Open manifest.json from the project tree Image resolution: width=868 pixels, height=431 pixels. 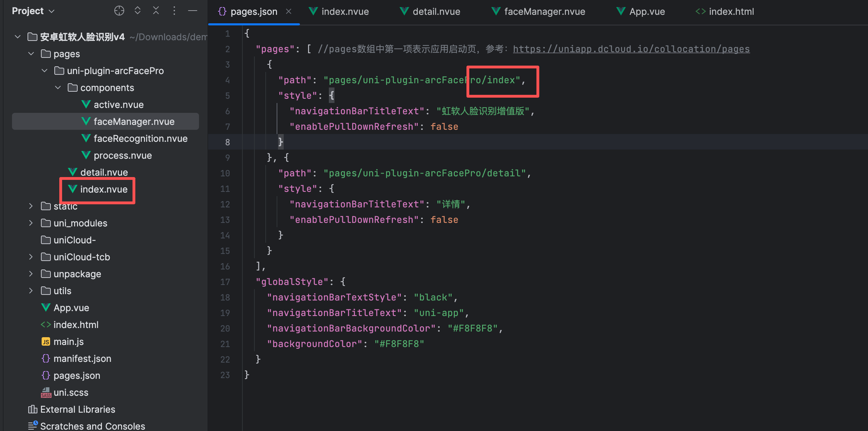(82, 359)
